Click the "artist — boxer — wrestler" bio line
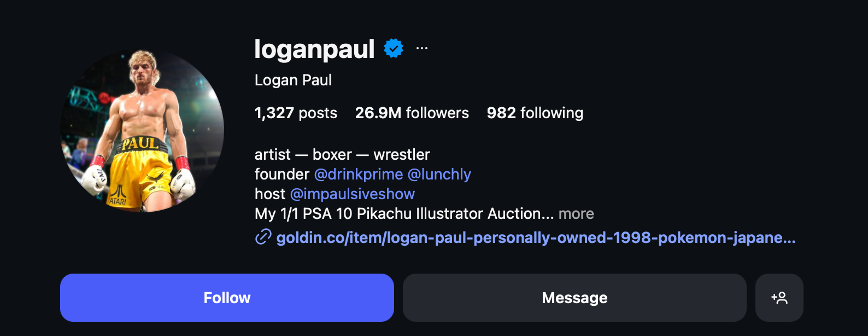Image resolution: width=868 pixels, height=336 pixels. tap(342, 154)
